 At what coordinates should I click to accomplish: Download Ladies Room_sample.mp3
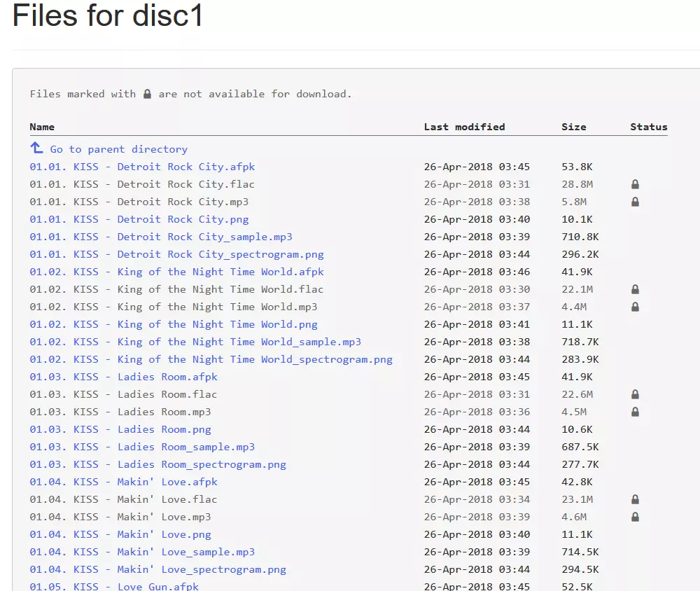(142, 447)
